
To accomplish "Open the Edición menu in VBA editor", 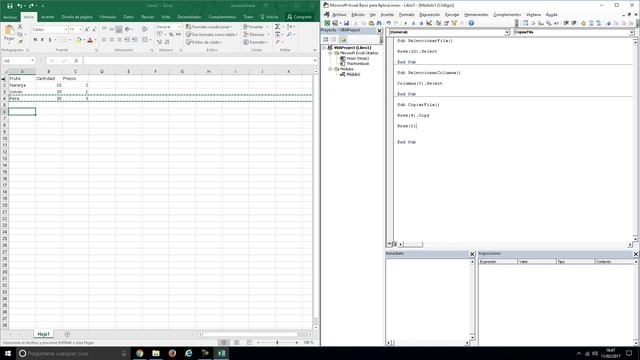I will [358, 15].
